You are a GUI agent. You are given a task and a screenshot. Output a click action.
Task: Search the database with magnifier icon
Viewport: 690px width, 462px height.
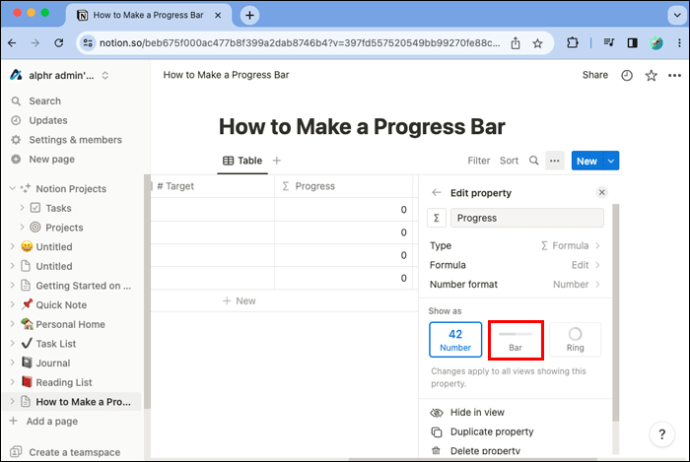pyautogui.click(x=533, y=161)
